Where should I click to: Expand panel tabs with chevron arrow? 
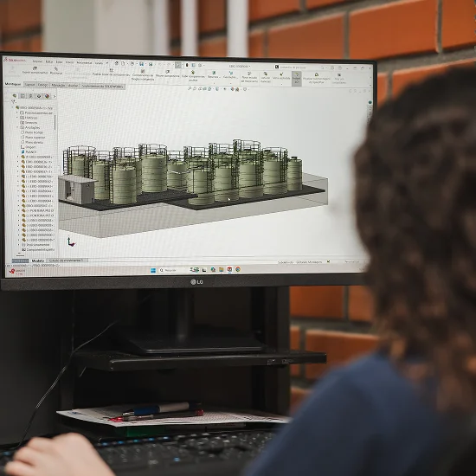coord(55,96)
